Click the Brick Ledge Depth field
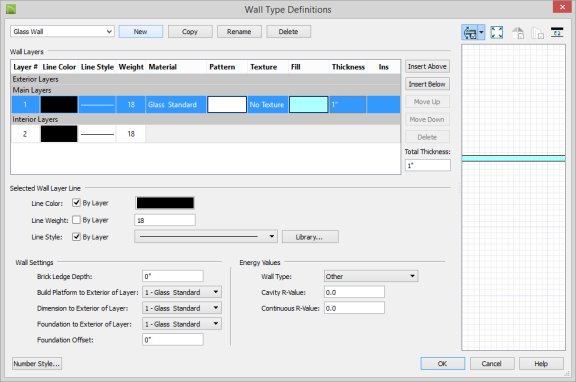 173,276
